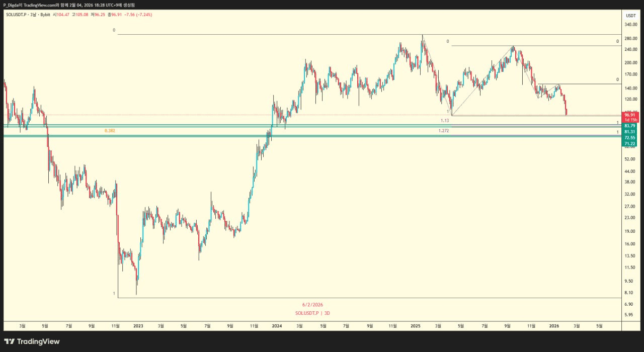Click the 2025 label on time axis
644x352 pixels.
tap(415, 326)
